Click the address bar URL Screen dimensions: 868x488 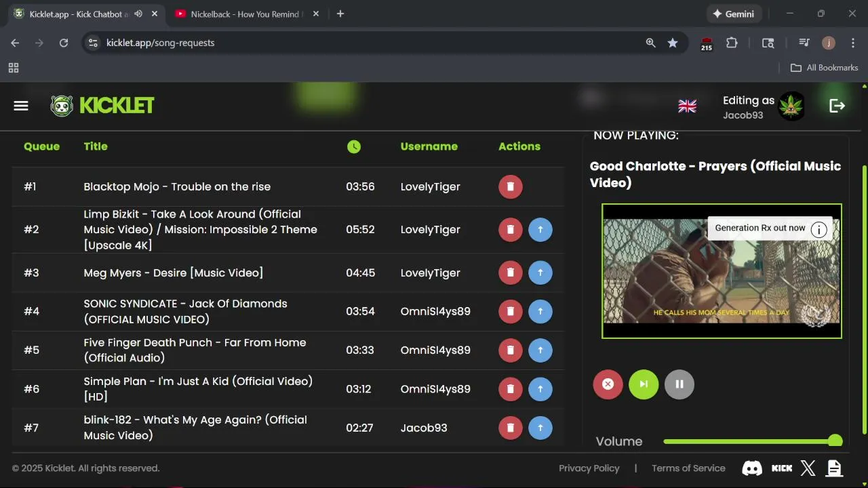tap(161, 43)
